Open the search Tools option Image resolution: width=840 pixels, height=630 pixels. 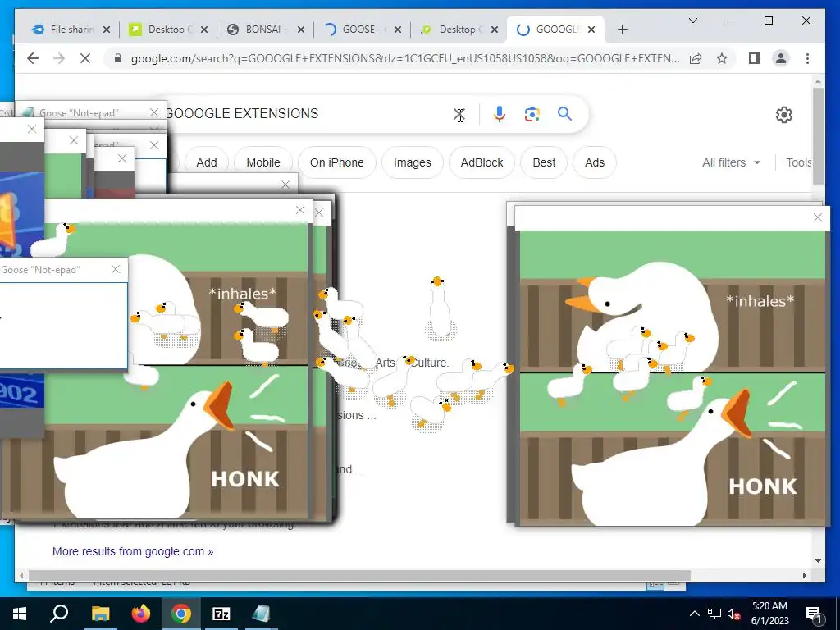799,162
